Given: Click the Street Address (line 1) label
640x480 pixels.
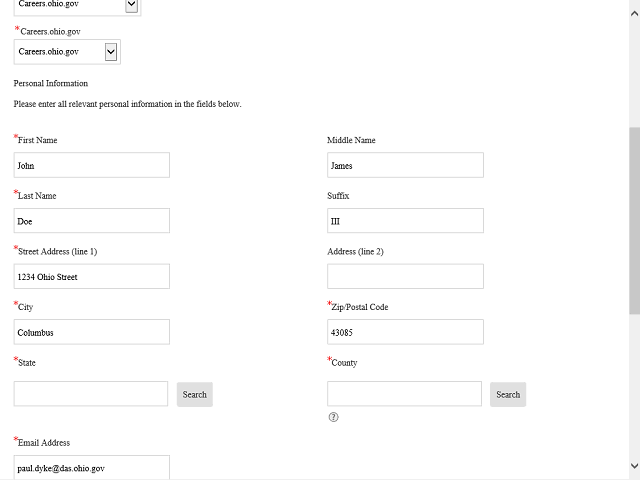Looking at the screenshot, I should (58, 251).
